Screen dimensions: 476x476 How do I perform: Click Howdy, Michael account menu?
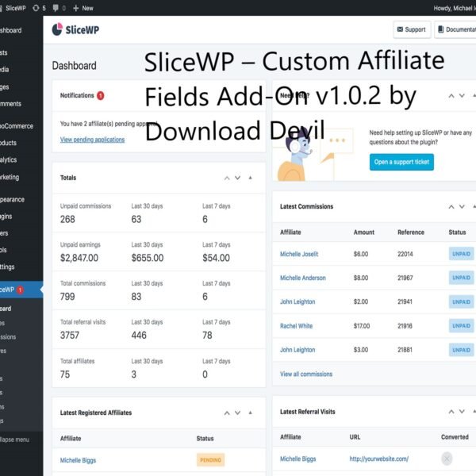tap(455, 8)
